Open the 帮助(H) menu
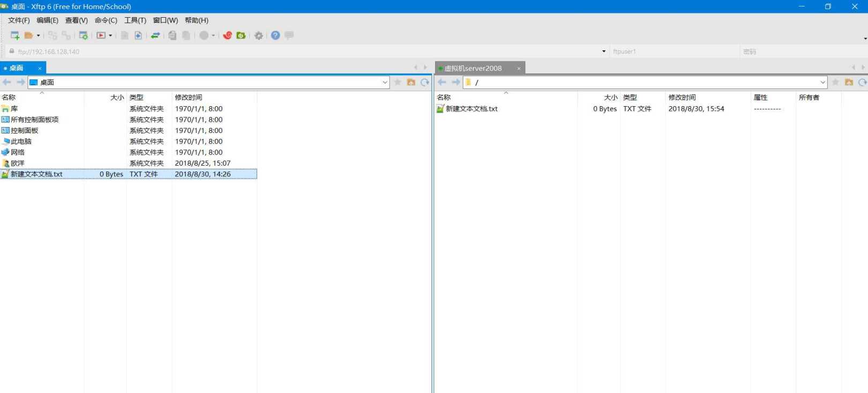868x393 pixels. (197, 20)
